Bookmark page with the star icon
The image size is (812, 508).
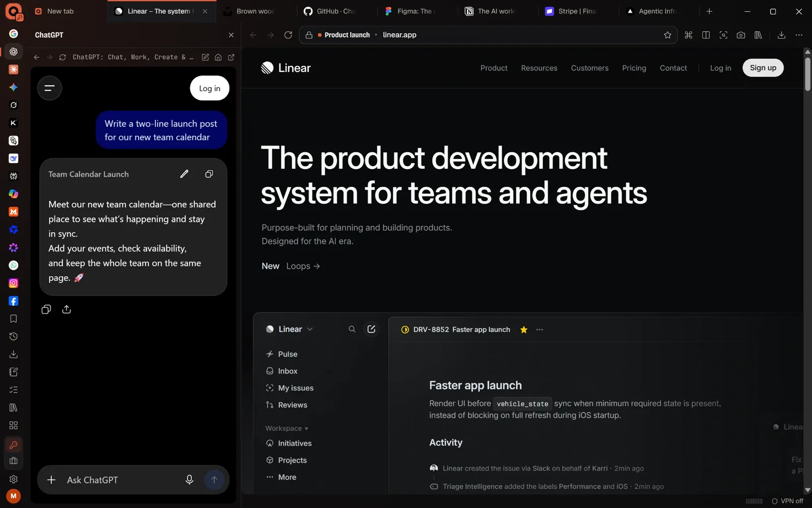coord(667,35)
